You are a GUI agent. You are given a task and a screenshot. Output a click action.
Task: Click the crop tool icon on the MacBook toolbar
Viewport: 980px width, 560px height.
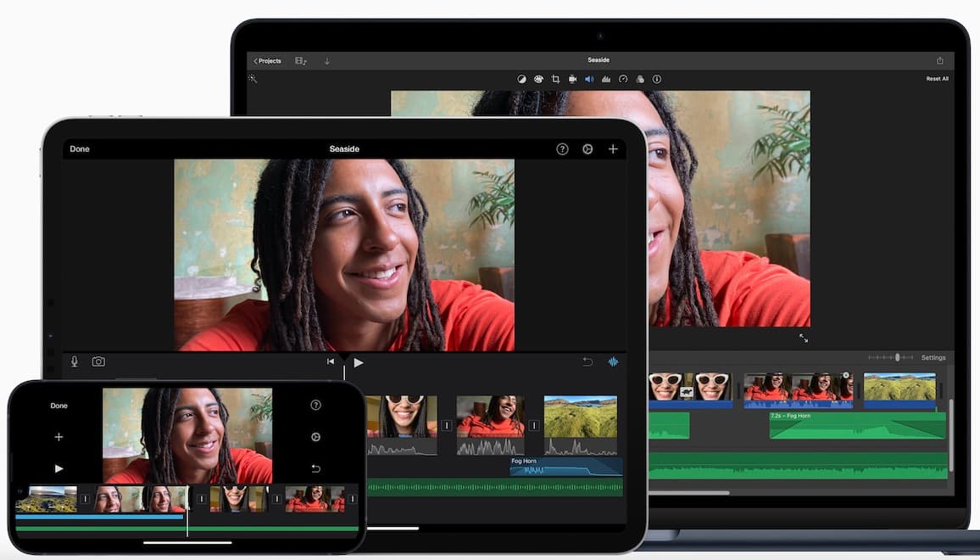pyautogui.click(x=555, y=79)
